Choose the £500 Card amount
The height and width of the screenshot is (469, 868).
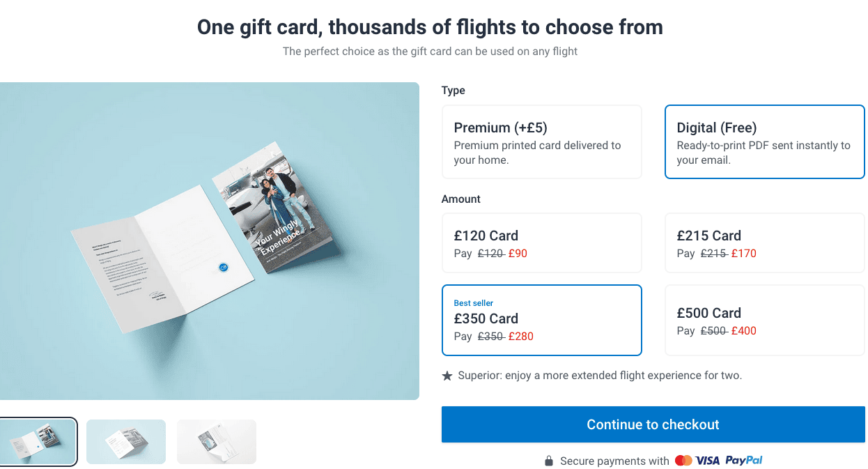764,321
